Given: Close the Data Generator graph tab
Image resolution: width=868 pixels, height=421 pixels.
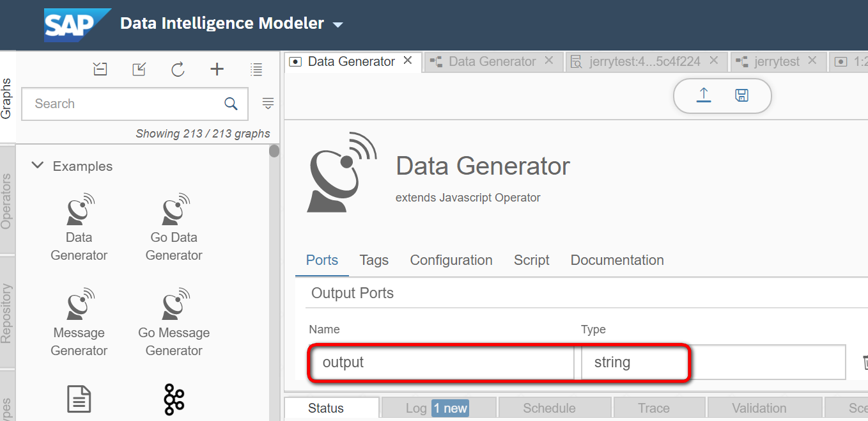Looking at the screenshot, I should point(548,61).
